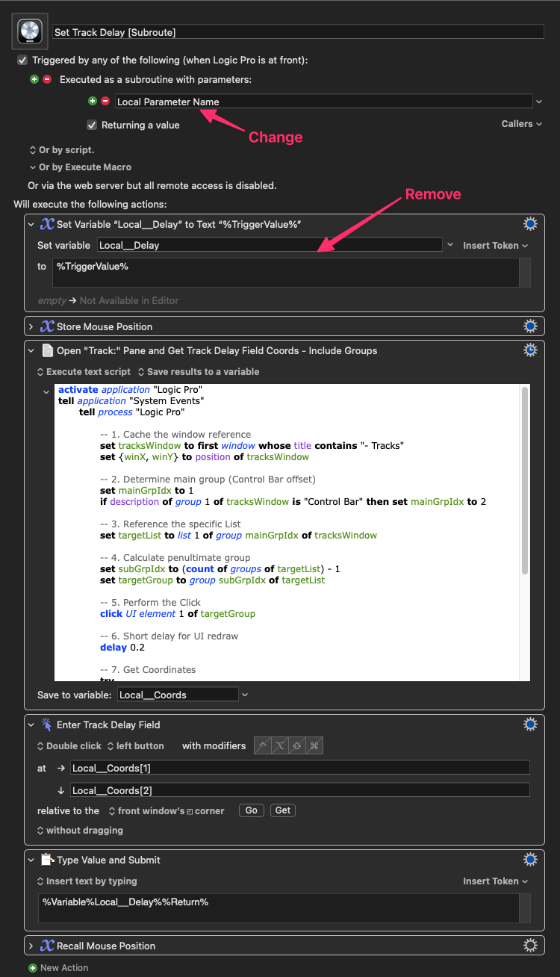560x977 pixels.
Task: Open the Callers dropdown
Action: pos(521,124)
